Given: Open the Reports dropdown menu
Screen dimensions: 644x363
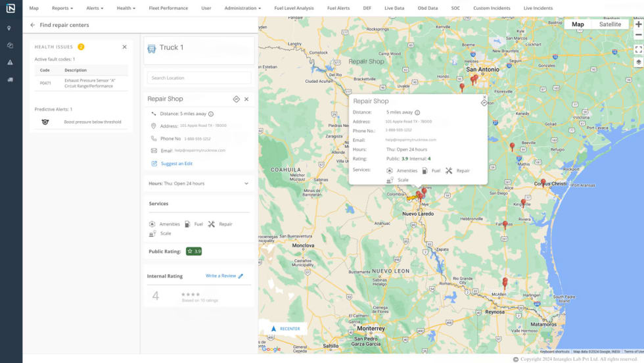Looking at the screenshot, I should 62,9.
